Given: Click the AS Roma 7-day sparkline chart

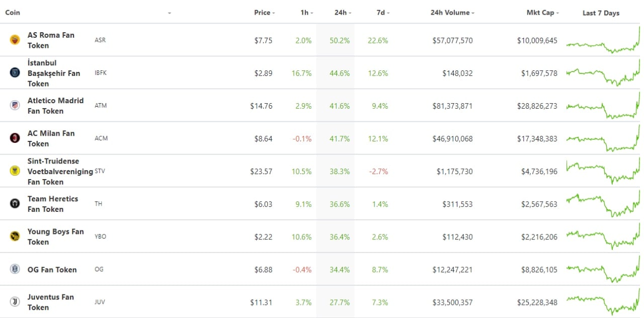Looking at the screenshot, I should (603, 40).
